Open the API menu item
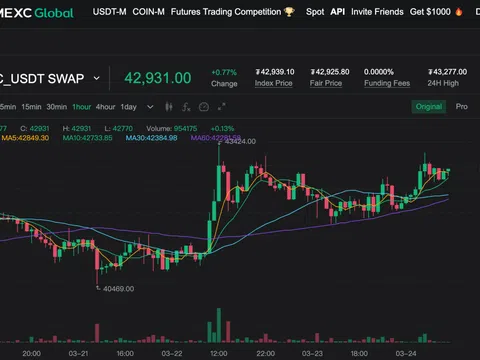The image size is (480, 360). [x=338, y=12]
